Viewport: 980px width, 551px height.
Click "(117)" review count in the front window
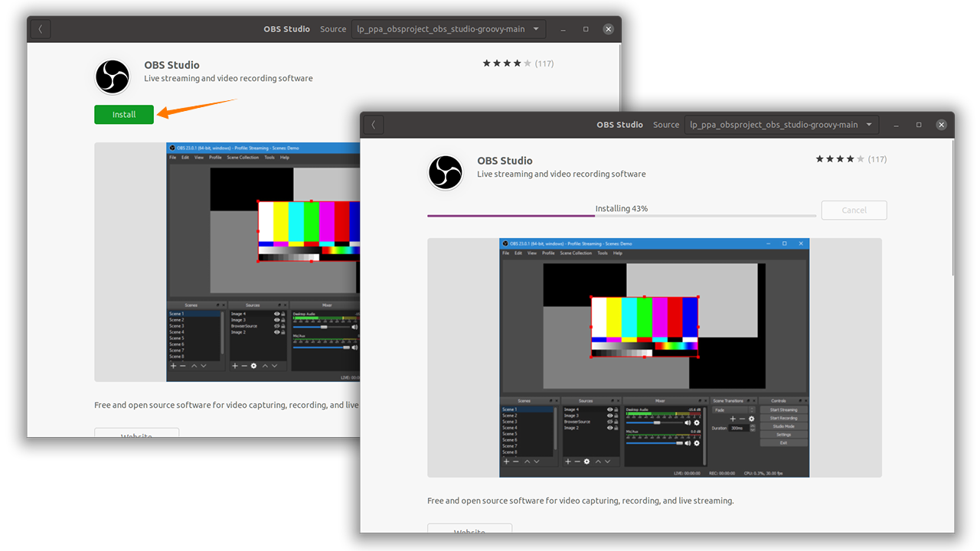(x=877, y=159)
